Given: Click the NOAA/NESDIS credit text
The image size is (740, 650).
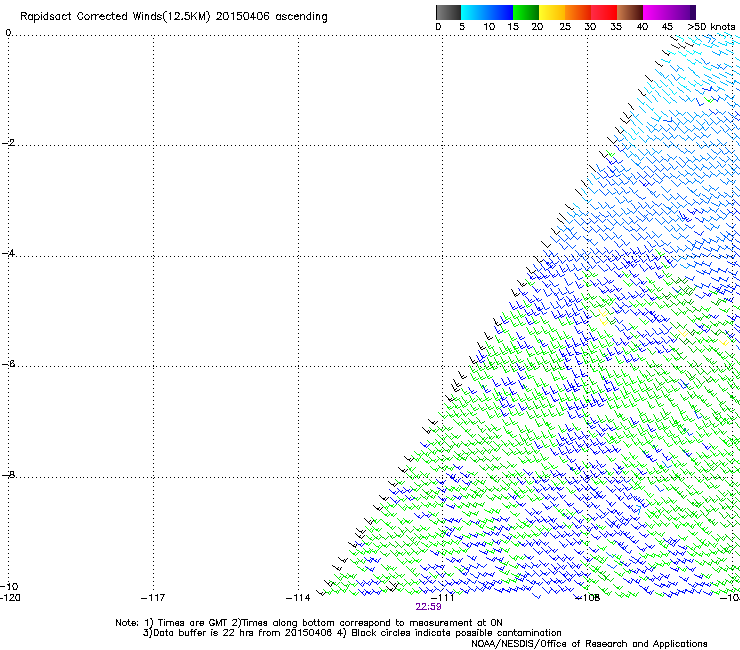Looking at the screenshot, I should pyautogui.click(x=589, y=644).
